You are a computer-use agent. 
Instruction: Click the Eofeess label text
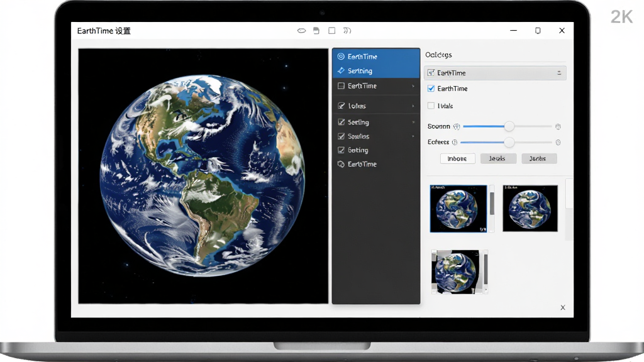(438, 142)
